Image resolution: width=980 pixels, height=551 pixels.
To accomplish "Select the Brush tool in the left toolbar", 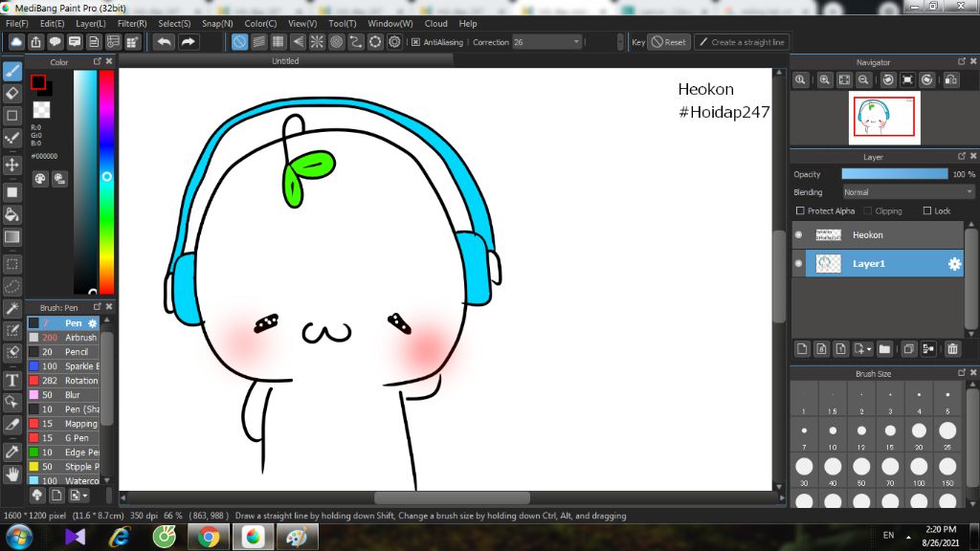I will click(x=11, y=71).
